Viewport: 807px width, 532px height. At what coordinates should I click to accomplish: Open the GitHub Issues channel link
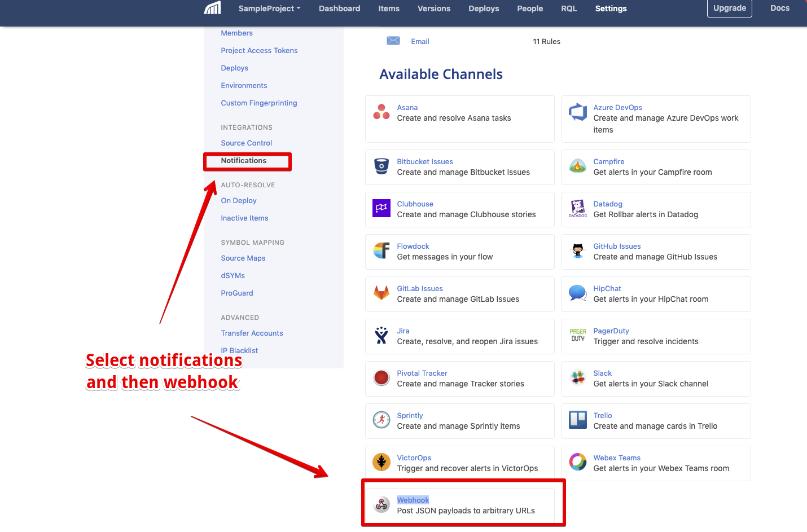[x=617, y=247]
